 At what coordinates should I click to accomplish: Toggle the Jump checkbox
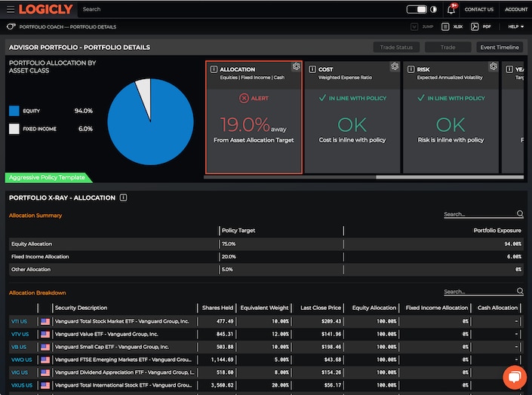(x=414, y=26)
